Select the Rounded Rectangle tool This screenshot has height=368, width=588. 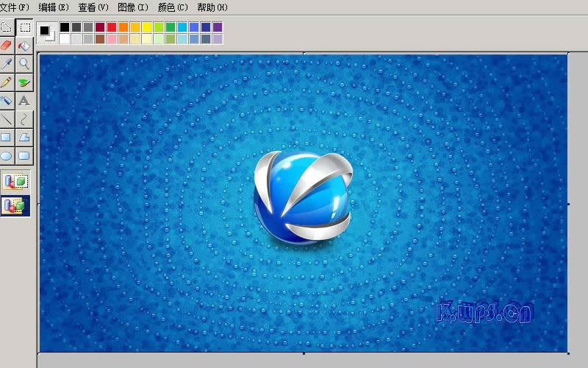click(25, 156)
